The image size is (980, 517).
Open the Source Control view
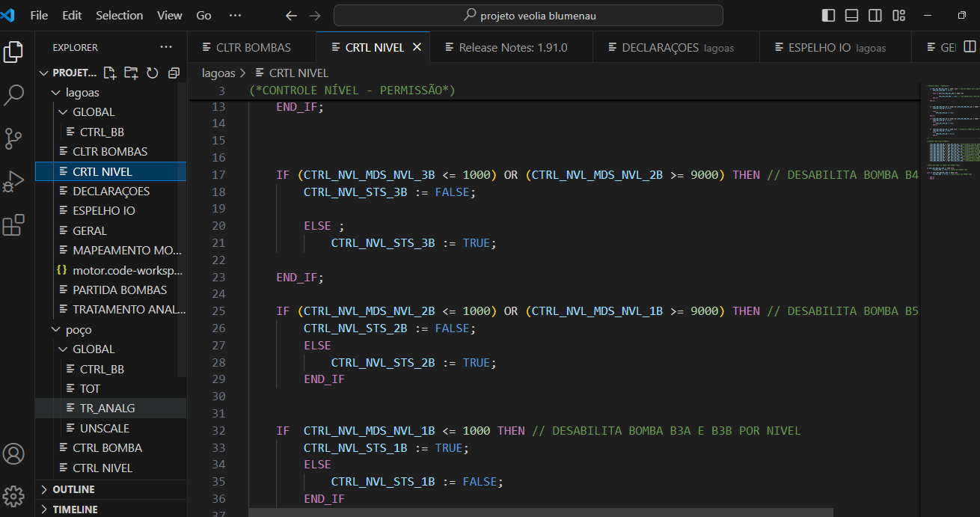point(14,138)
